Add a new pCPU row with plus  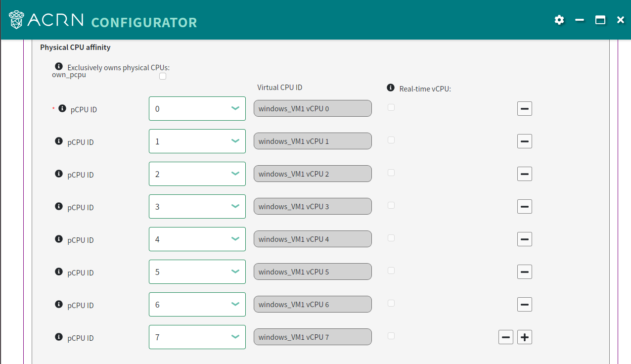coord(525,337)
